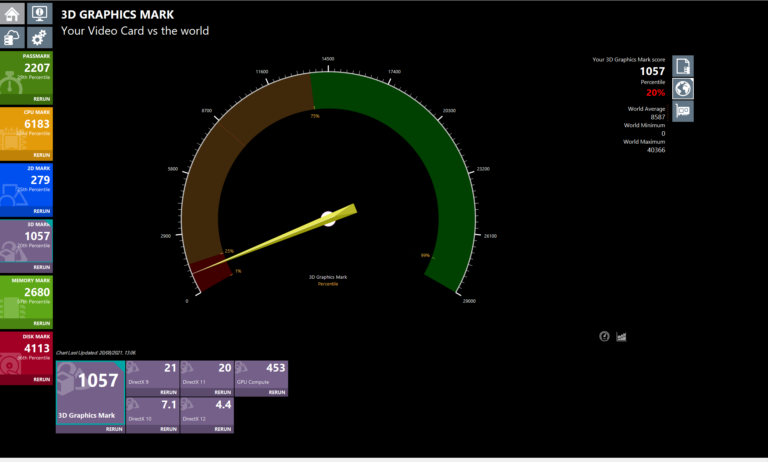The width and height of the screenshot is (768, 462).
Task: Open the Memory Mark 2680 tile
Action: [26, 297]
